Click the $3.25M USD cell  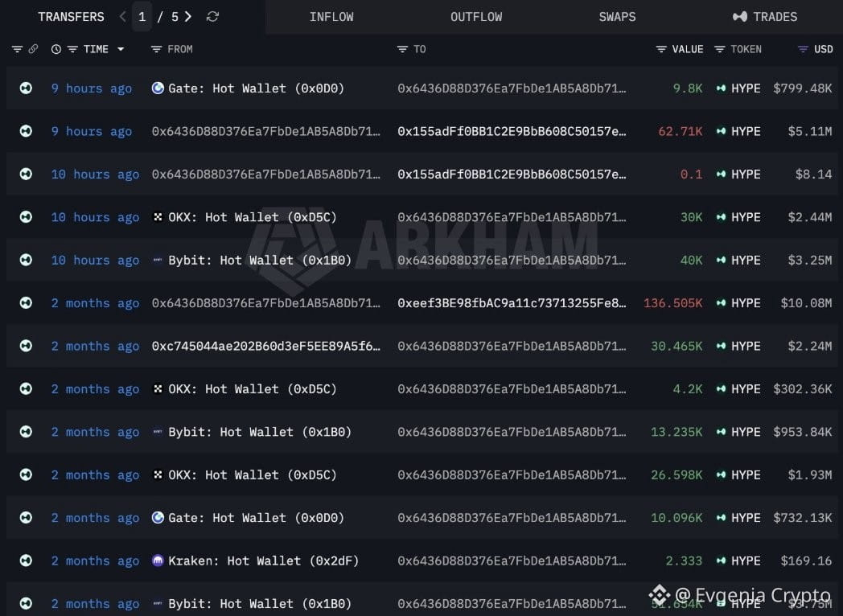click(810, 261)
